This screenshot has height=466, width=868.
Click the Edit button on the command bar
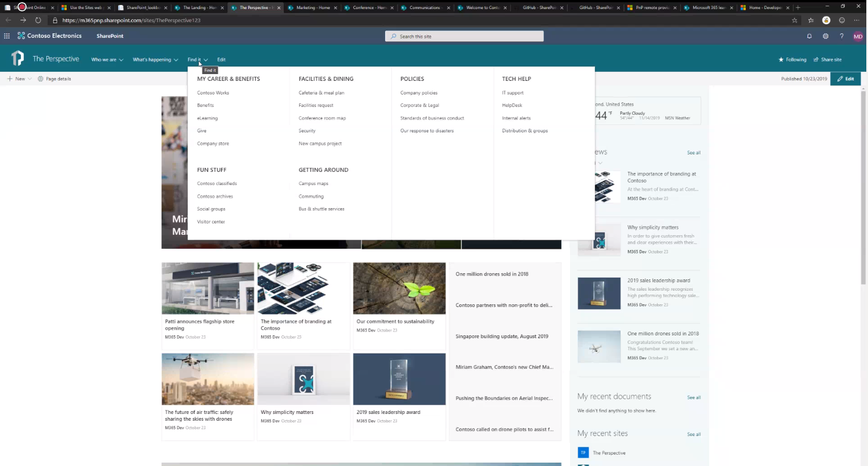(x=845, y=79)
